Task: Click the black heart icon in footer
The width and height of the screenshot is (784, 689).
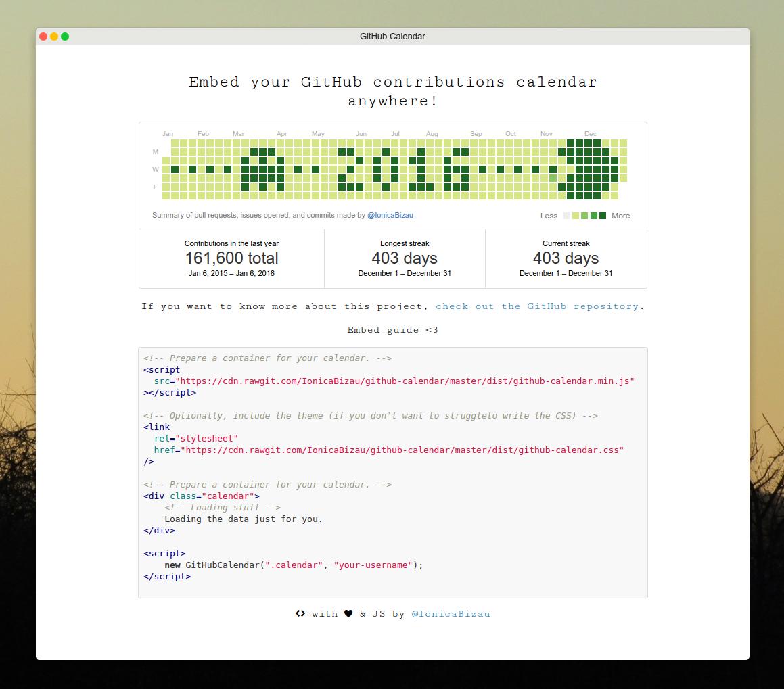Action: click(x=348, y=613)
